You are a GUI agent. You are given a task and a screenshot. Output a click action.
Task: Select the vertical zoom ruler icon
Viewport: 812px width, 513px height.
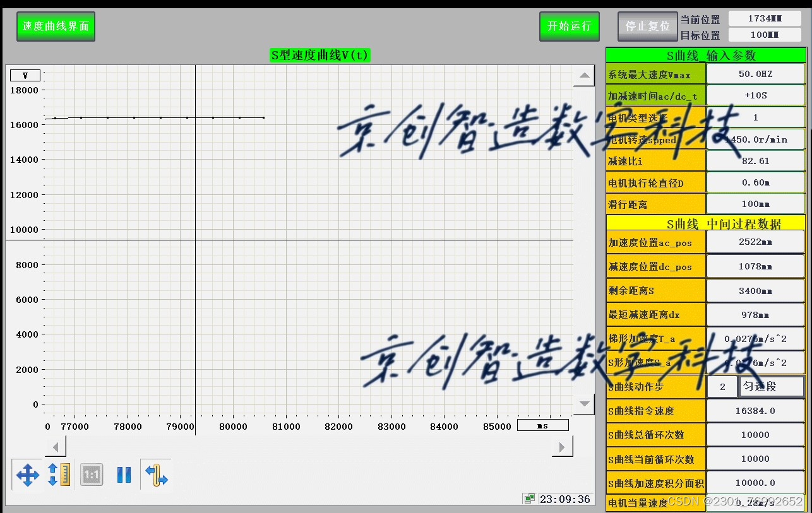(x=58, y=475)
